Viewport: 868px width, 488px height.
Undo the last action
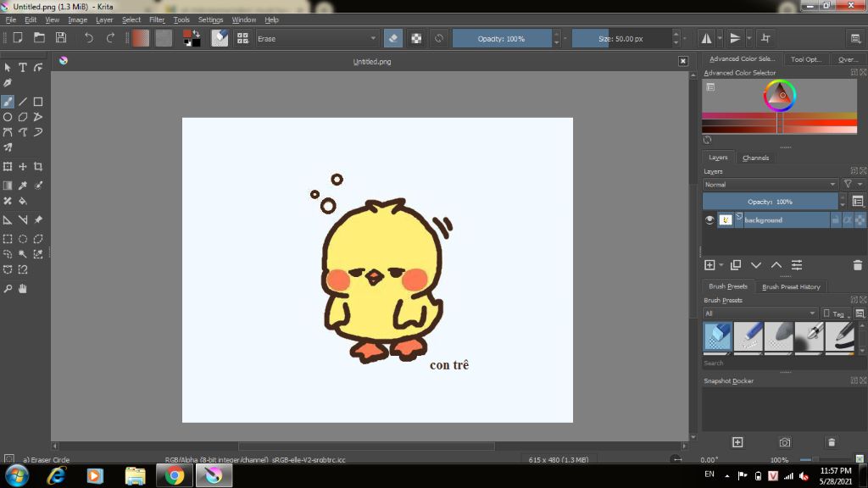point(88,38)
